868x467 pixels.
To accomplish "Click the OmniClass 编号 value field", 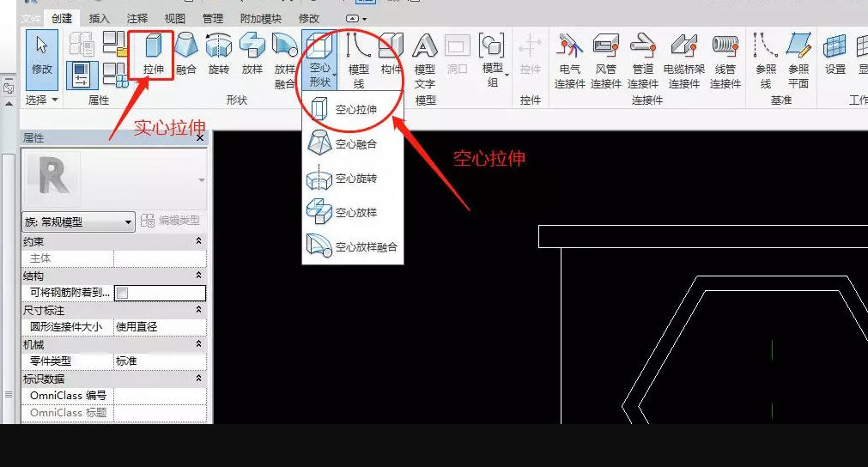I will (160, 396).
